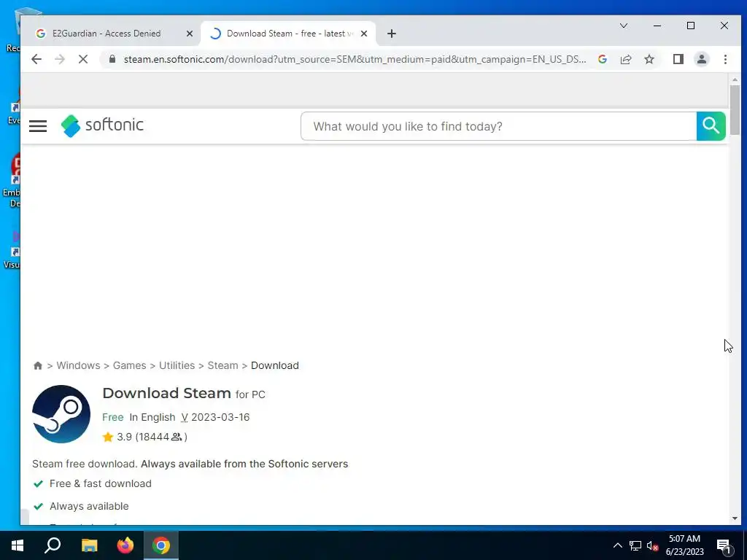
Task: Click the scrollbar down arrow
Action: pyautogui.click(x=735, y=518)
